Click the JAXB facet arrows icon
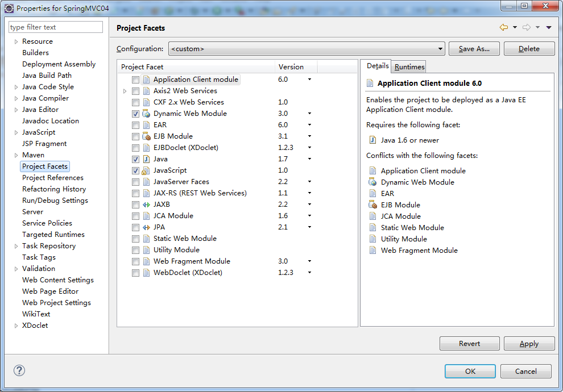Image resolution: width=563 pixels, height=392 pixels. click(146, 205)
